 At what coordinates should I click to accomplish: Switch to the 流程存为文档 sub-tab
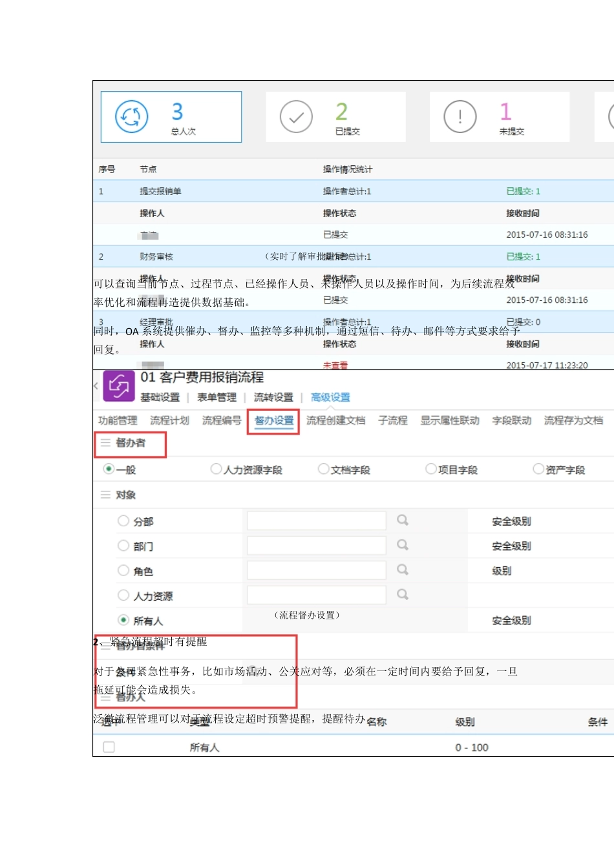coord(573,420)
